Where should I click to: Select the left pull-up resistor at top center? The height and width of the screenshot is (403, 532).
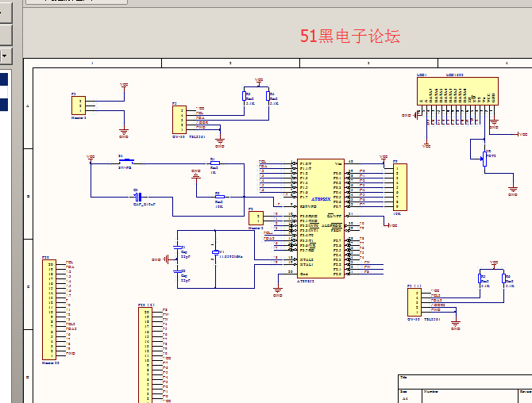click(244, 96)
